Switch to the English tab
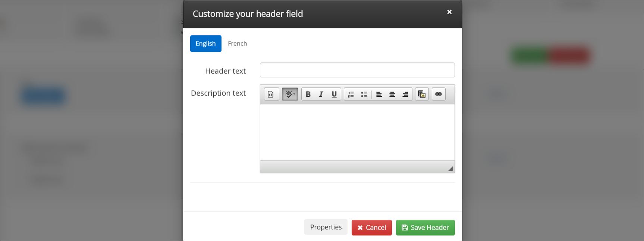Viewport: 644px width, 241px height. [x=205, y=44]
